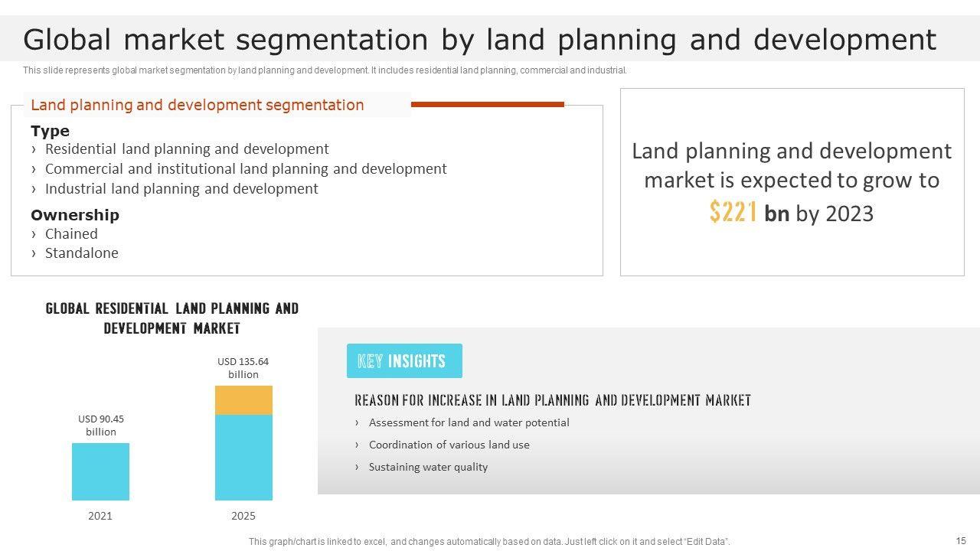The height and width of the screenshot is (551, 980).
Task: Click the slide title about global market segmentation
Action: pos(479,39)
